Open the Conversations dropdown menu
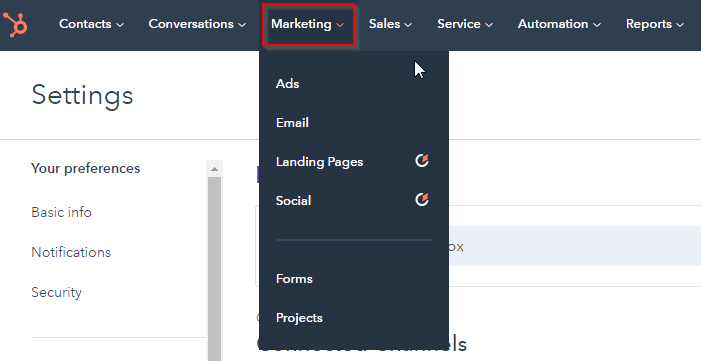The width and height of the screenshot is (701, 361). (x=197, y=24)
